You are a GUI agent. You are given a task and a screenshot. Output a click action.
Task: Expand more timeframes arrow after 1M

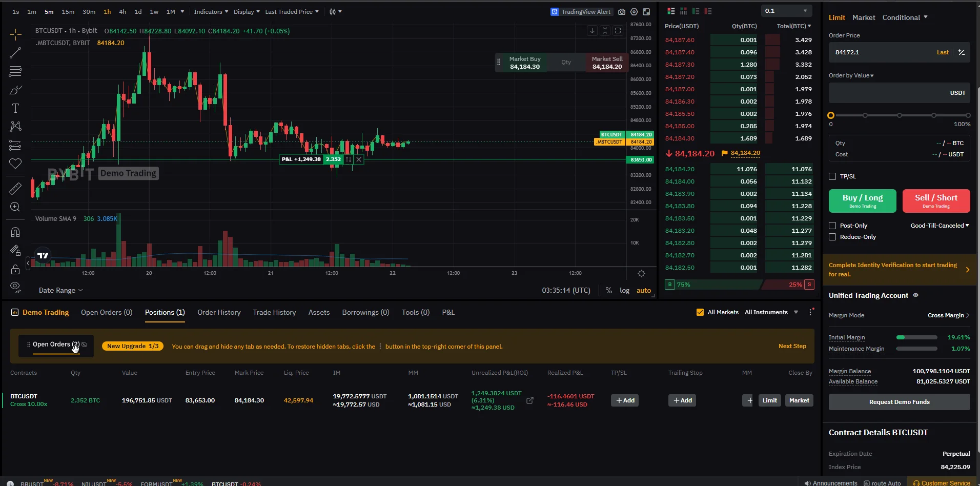click(182, 12)
